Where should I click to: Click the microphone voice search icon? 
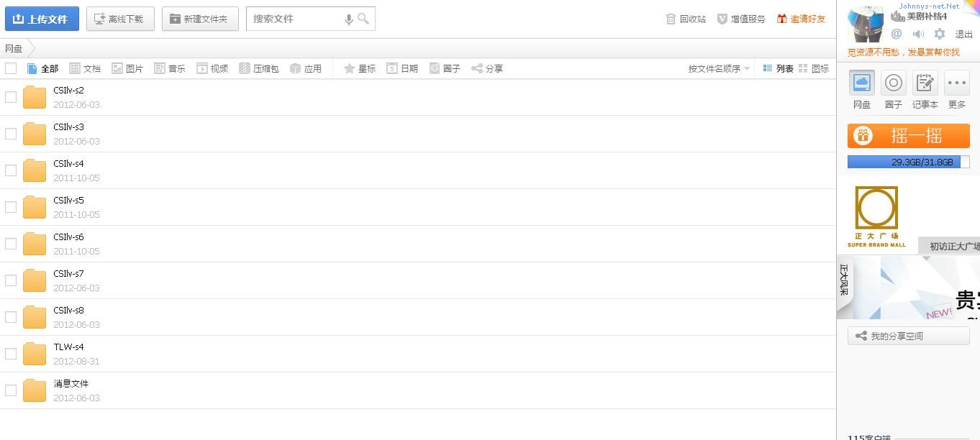[349, 19]
